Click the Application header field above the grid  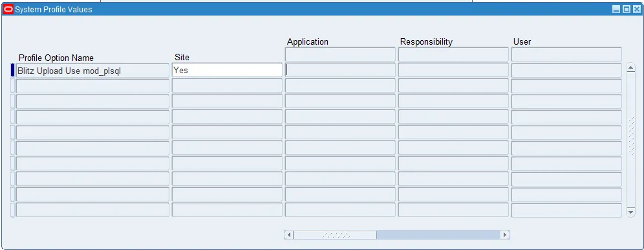[340, 54]
